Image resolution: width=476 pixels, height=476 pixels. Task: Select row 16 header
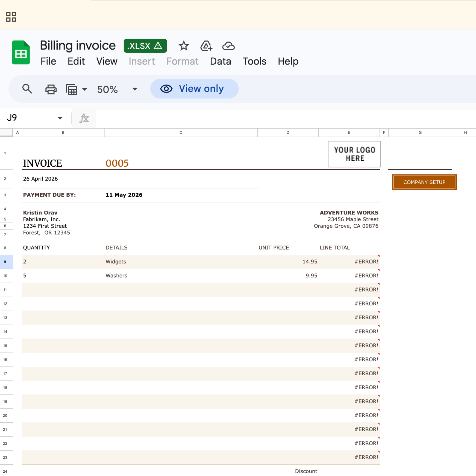6,359
